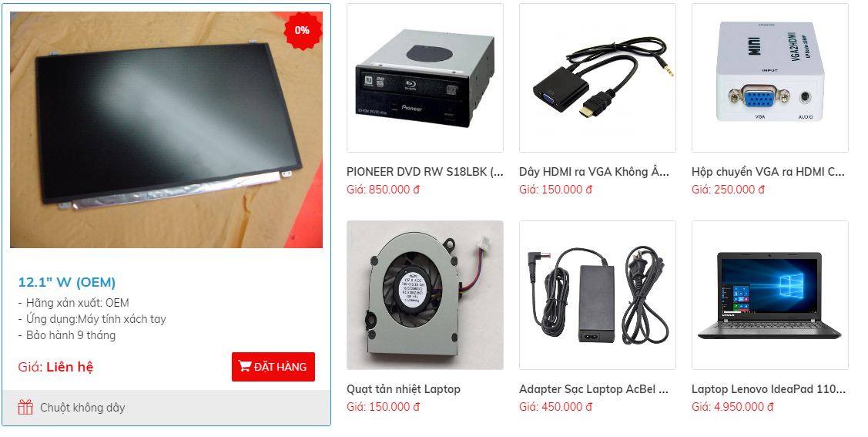This screenshot has width=868, height=437.
Task: Select the HDMI to VGA cable image
Action: 598,78
